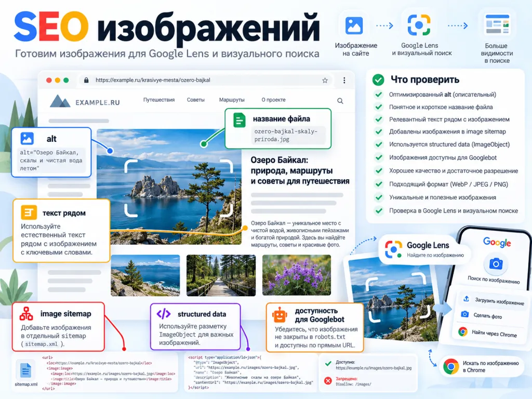Click the 'SEO изображений' main title
The height and width of the screenshot is (399, 532).
tap(167, 28)
